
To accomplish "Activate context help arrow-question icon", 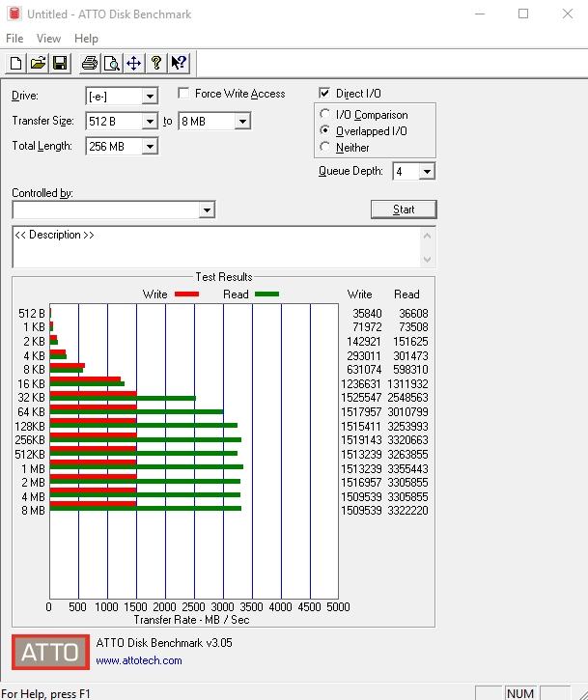I will pos(179,64).
